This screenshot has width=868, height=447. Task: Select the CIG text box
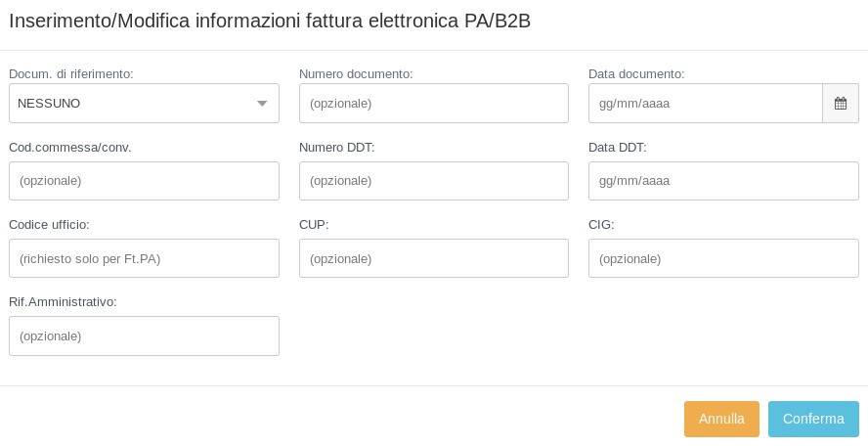(x=723, y=258)
